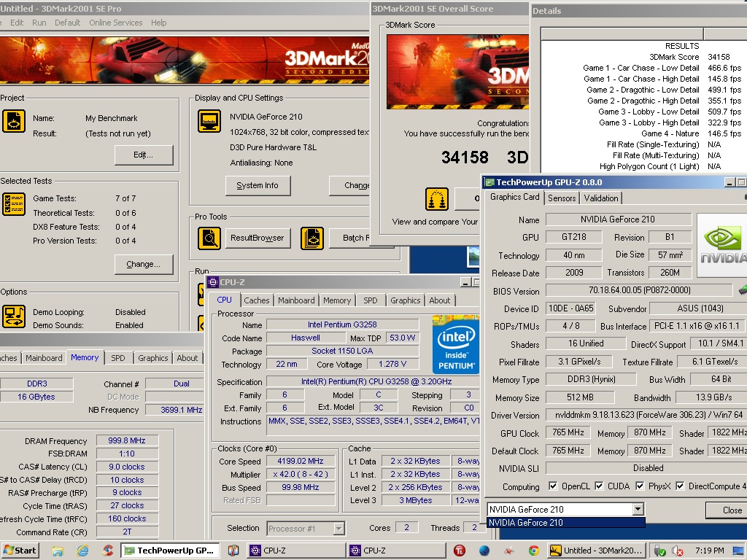Click the System Info button

click(x=258, y=186)
